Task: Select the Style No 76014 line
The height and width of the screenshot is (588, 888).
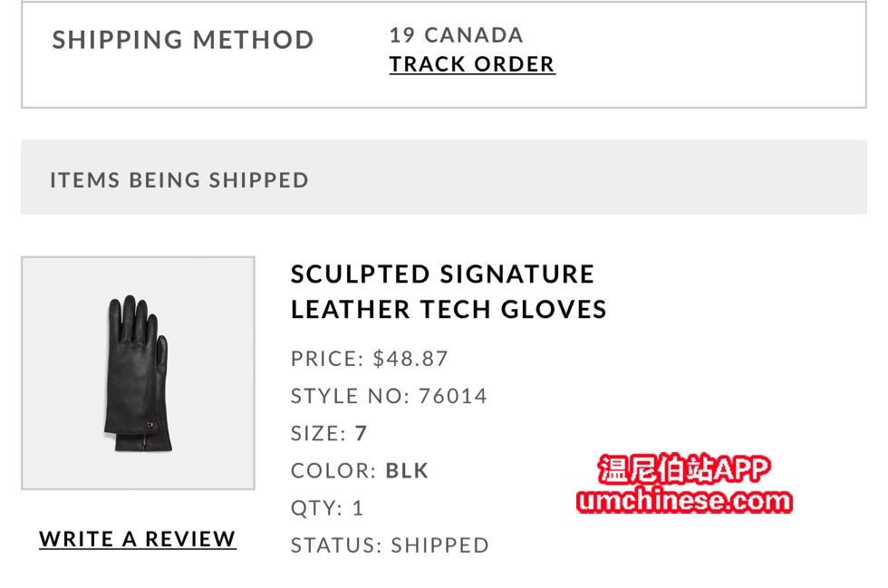Action: click(x=389, y=396)
